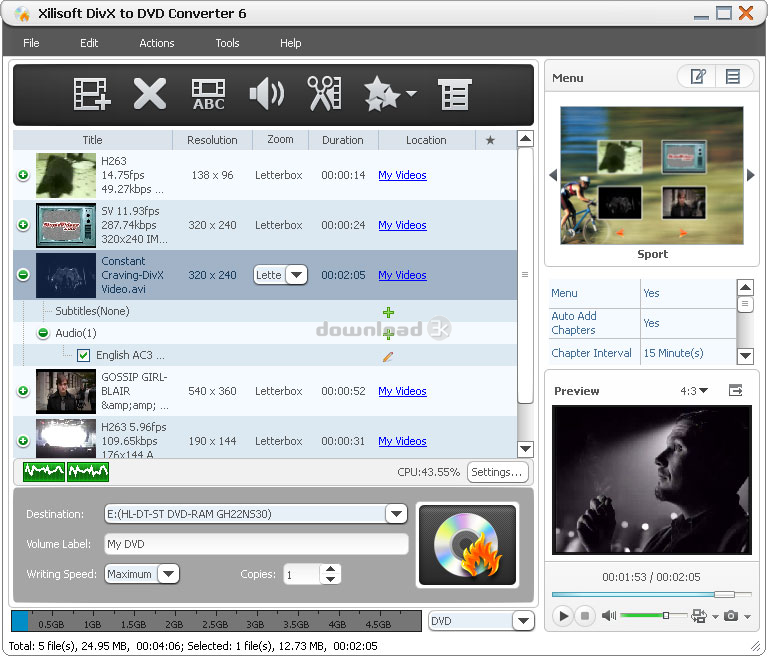Click the Sport menu template preview
Screen dimensions: 768x656
(651, 175)
